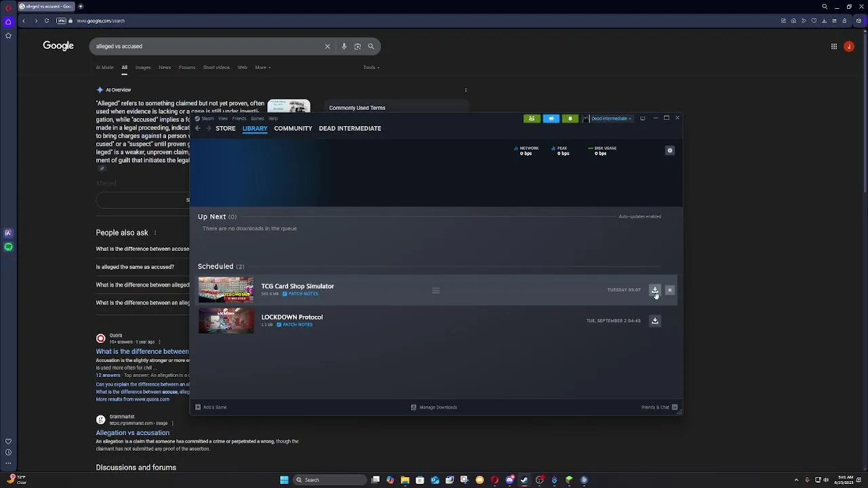868x488 pixels.
Task: Open Google apps grid
Action: coord(834,46)
